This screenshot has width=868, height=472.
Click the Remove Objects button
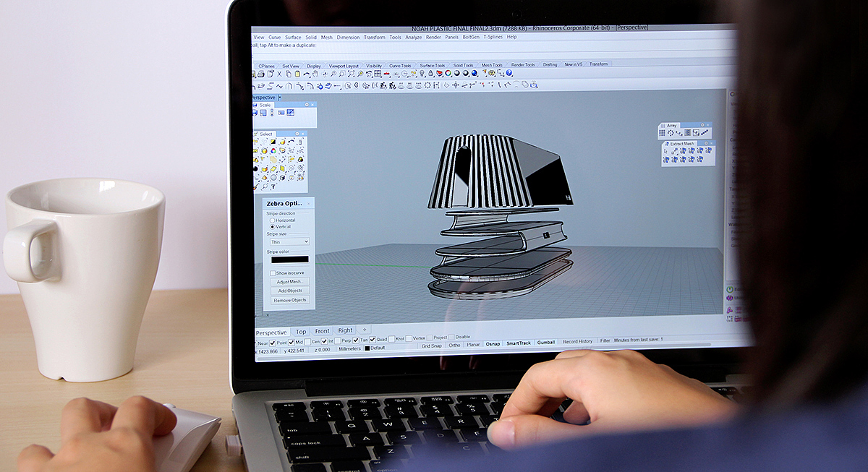(x=289, y=300)
